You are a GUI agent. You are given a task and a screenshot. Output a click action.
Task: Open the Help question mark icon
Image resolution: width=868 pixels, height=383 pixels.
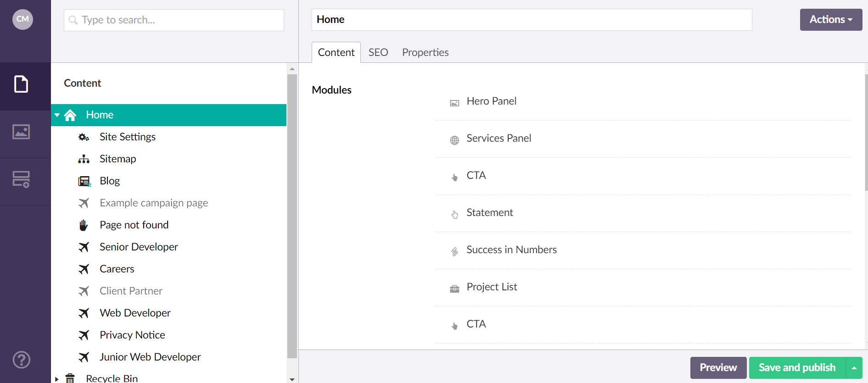click(22, 360)
